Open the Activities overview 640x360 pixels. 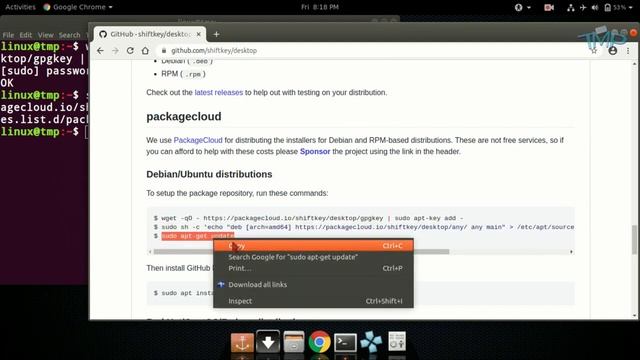(x=20, y=7)
